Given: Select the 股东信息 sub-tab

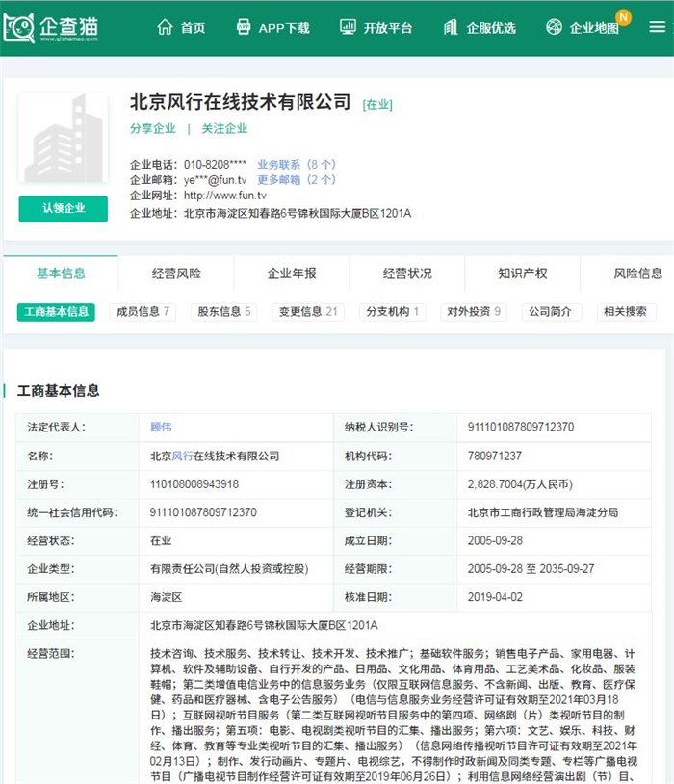Looking at the screenshot, I should 224,312.
